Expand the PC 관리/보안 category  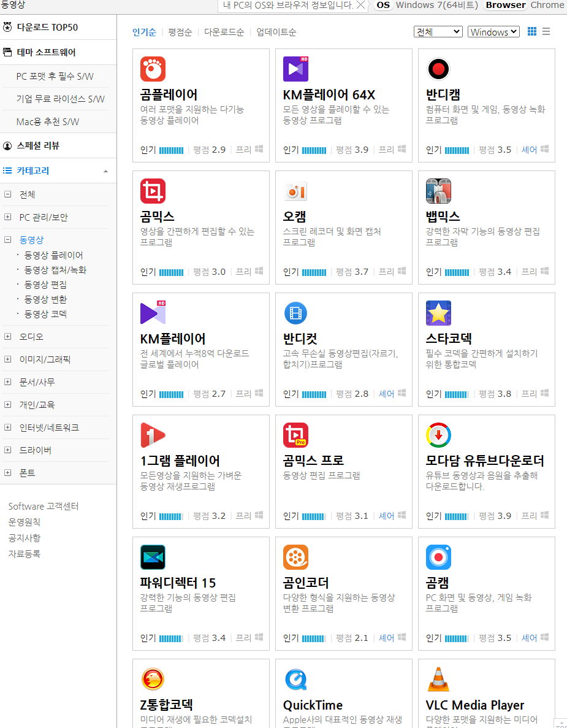coord(7,217)
